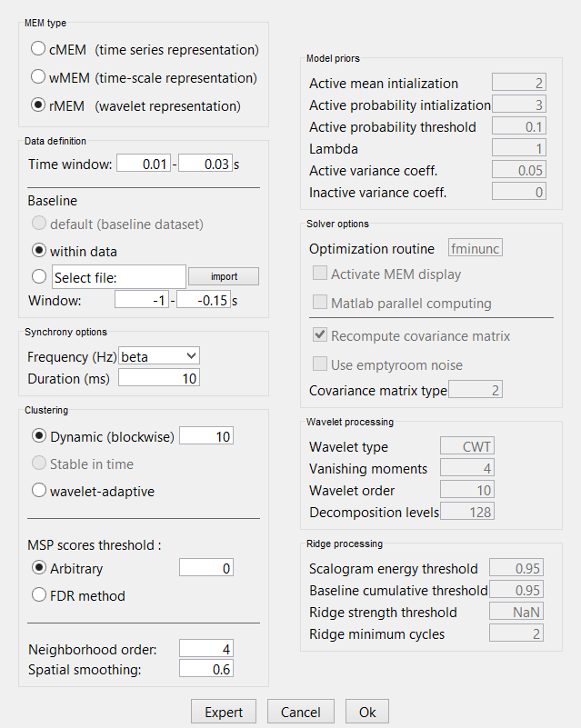The image size is (581, 728).
Task: Click the Duration (ms) input field
Action: (x=159, y=378)
